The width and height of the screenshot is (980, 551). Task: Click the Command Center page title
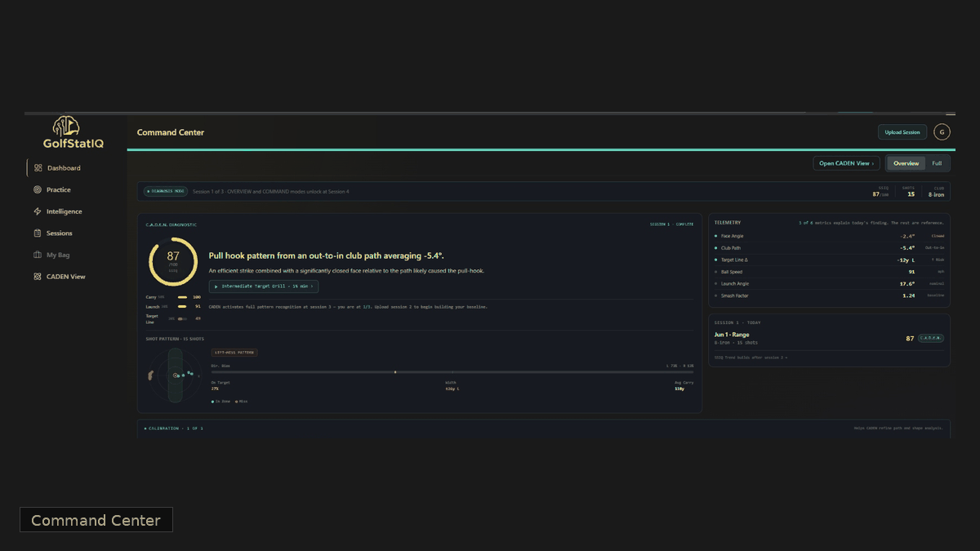[x=171, y=132]
